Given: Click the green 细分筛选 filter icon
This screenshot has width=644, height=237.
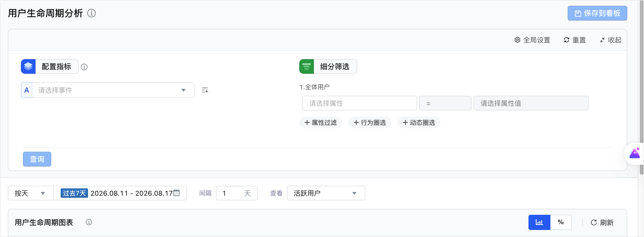Looking at the screenshot, I should click(307, 66).
